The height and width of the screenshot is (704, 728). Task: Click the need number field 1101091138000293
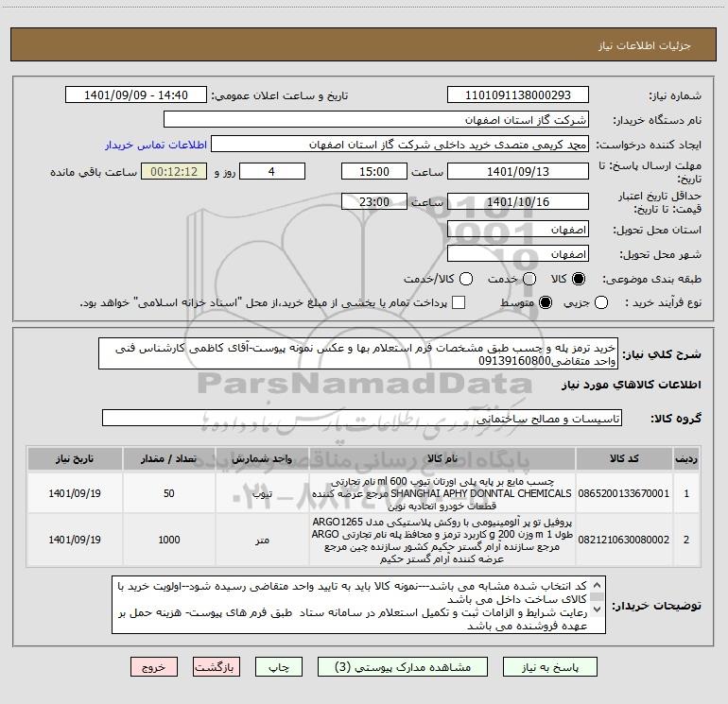click(x=518, y=95)
